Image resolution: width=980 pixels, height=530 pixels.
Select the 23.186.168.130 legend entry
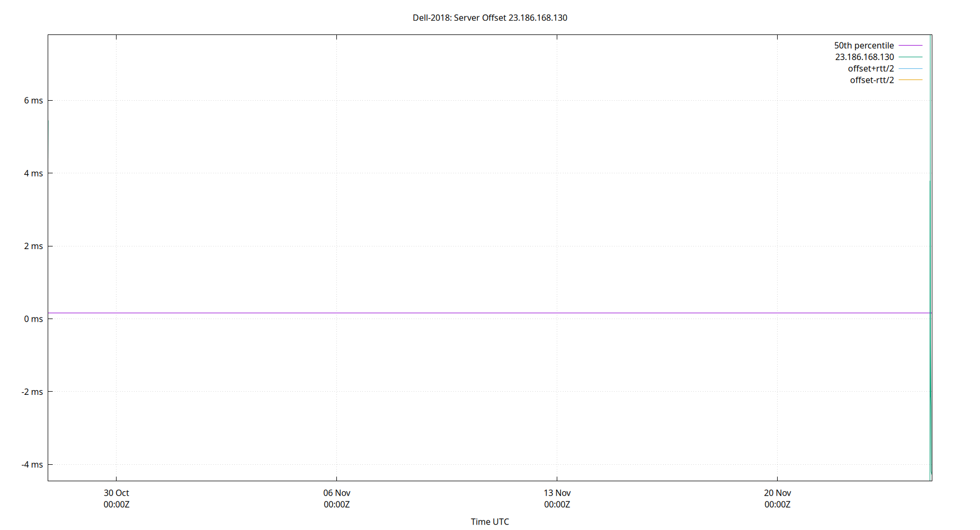[864, 57]
